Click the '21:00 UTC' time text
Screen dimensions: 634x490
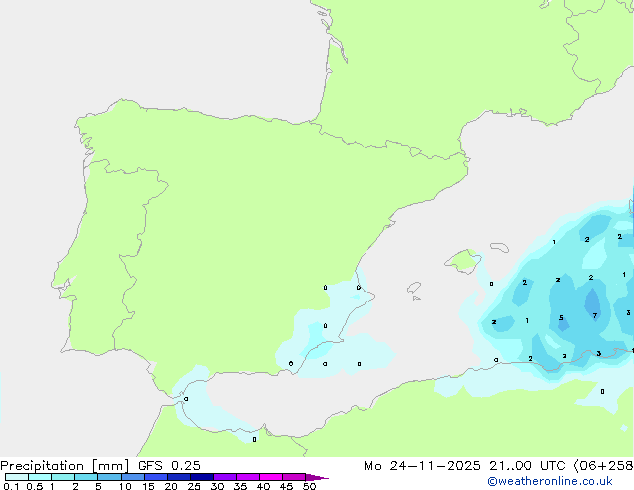click(x=527, y=466)
